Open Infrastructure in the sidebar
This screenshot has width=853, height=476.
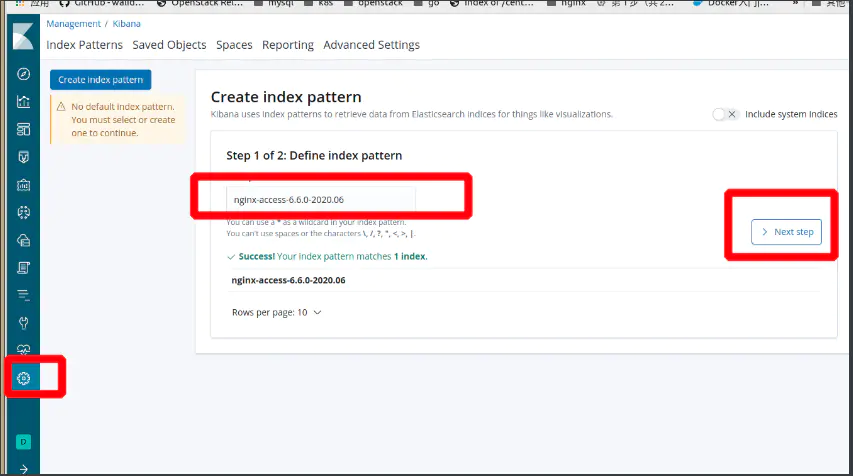click(x=23, y=240)
